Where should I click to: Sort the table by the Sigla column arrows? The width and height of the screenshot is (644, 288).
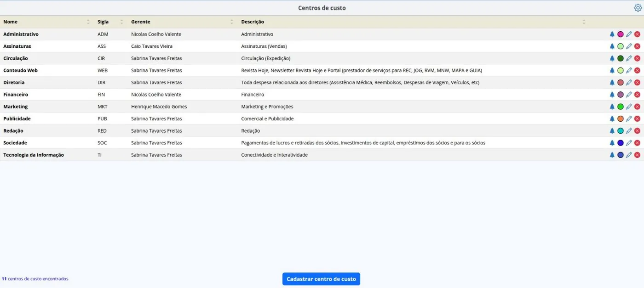(x=122, y=22)
